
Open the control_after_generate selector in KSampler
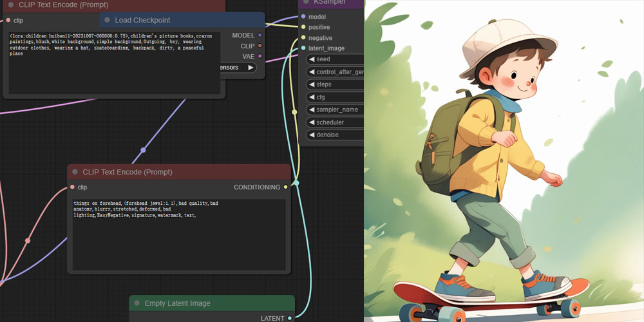(335, 72)
